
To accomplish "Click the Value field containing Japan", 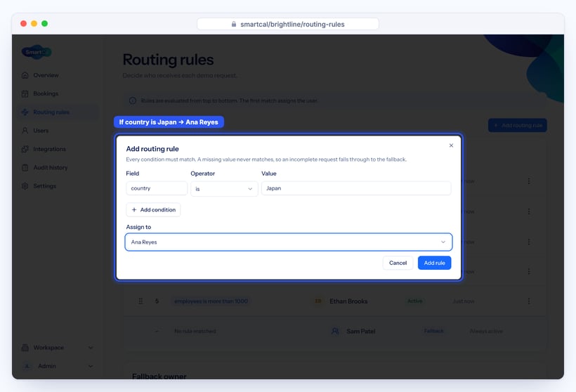I will (x=356, y=188).
